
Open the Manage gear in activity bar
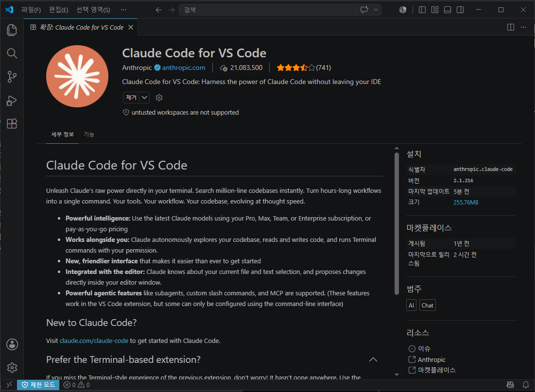pyautogui.click(x=12, y=368)
